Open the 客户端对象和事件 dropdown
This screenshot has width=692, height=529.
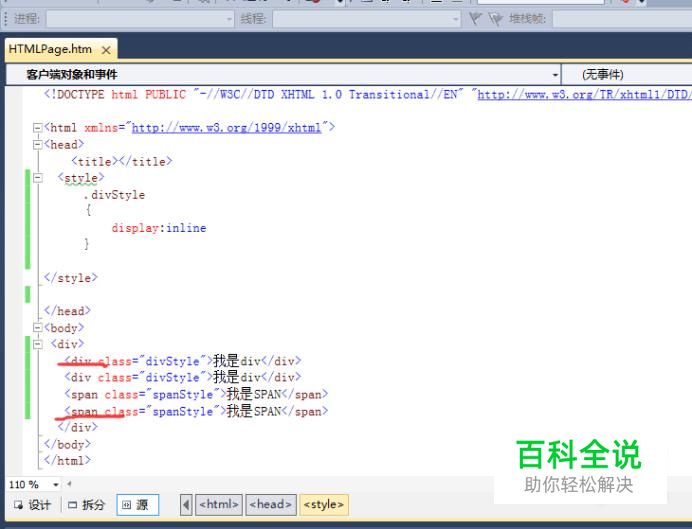tap(283, 75)
